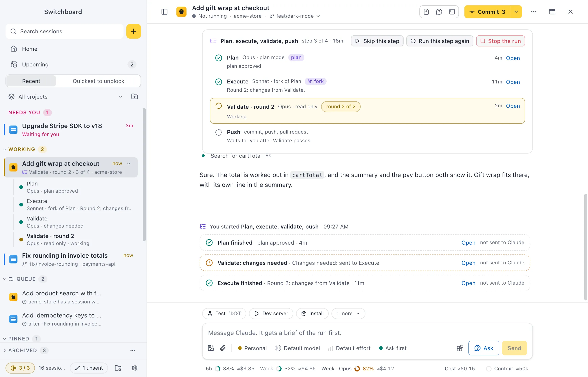
Task: Click the 5h 38% usage indicator
Action: (230, 368)
